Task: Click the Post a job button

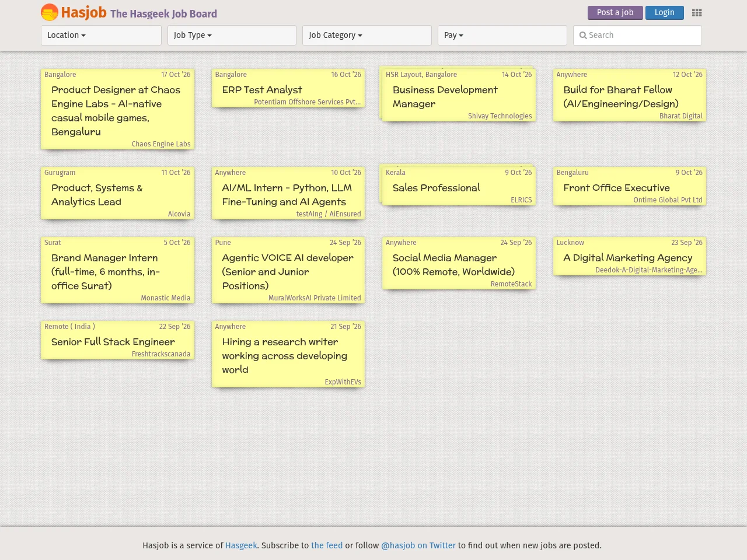Action: click(x=615, y=12)
